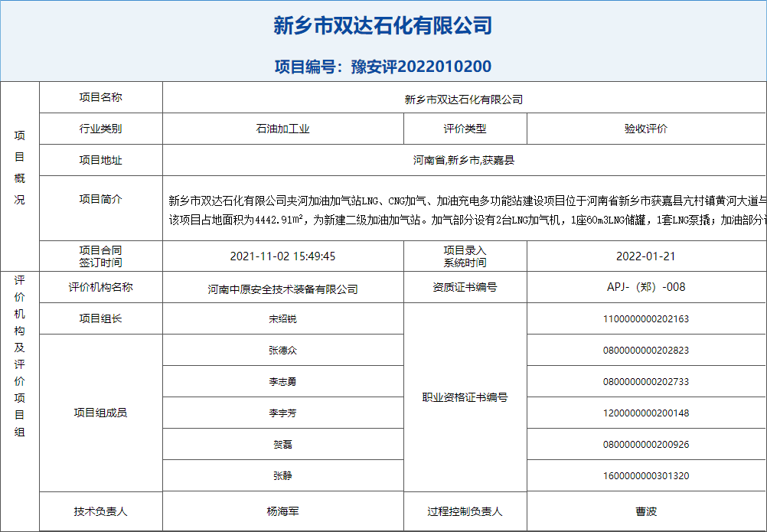Click the 项目简介 label
Viewport: 767px width, 532px height.
[x=101, y=199]
